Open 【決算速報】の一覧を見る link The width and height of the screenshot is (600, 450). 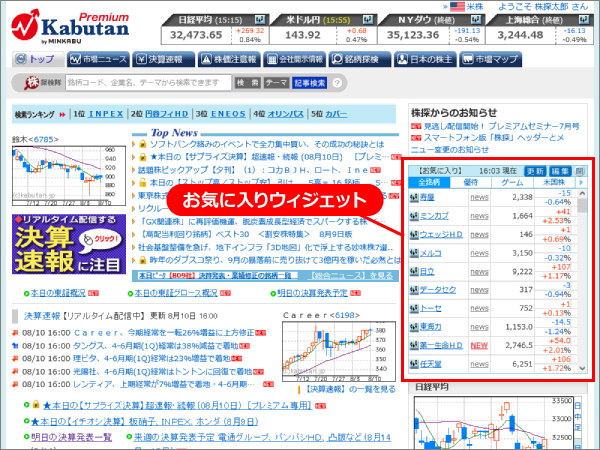coord(350,390)
